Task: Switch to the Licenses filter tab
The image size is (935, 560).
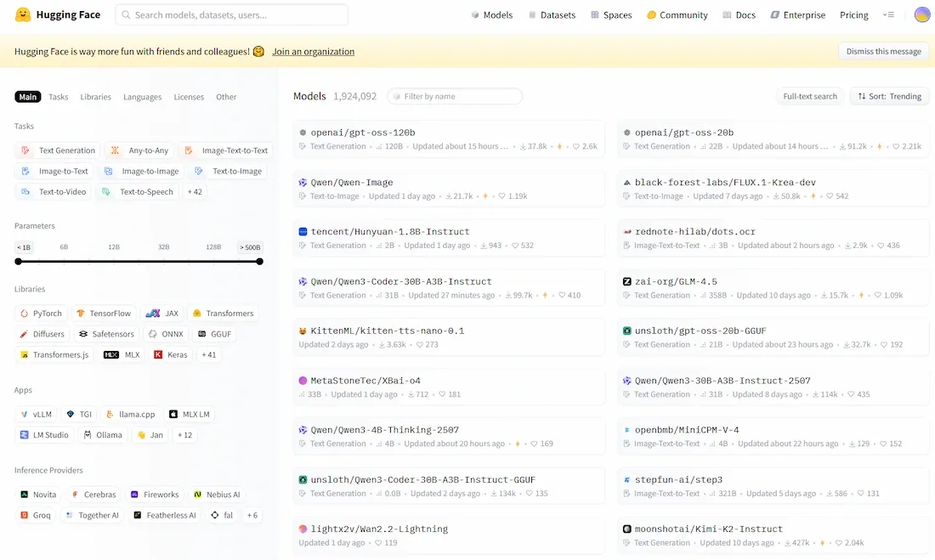Action: (189, 97)
